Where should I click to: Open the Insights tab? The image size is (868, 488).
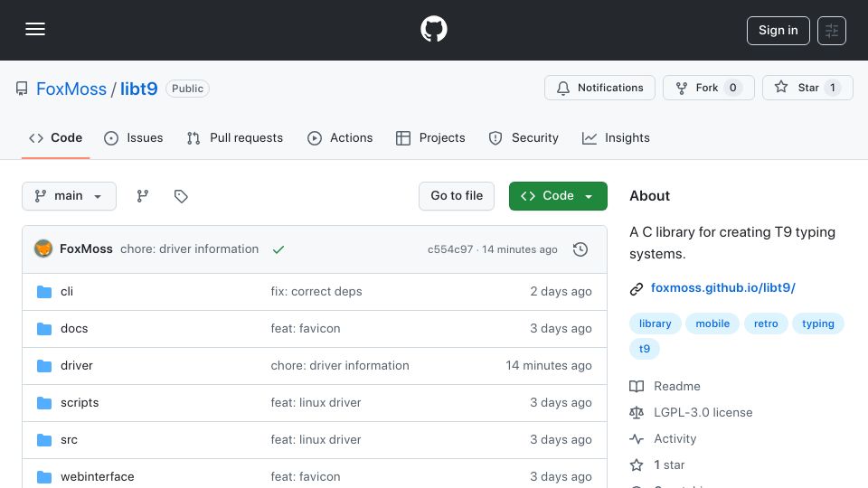click(616, 137)
